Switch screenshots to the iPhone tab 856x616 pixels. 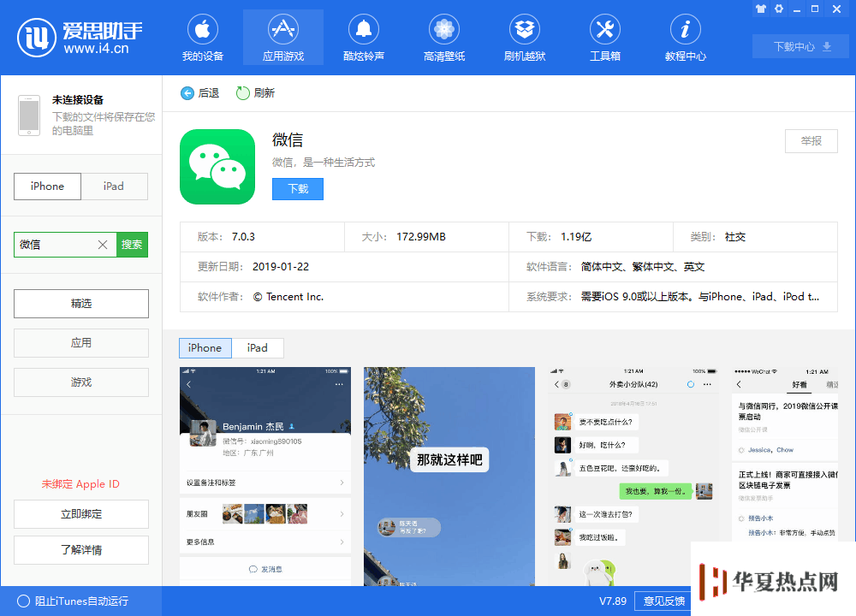pyautogui.click(x=205, y=348)
